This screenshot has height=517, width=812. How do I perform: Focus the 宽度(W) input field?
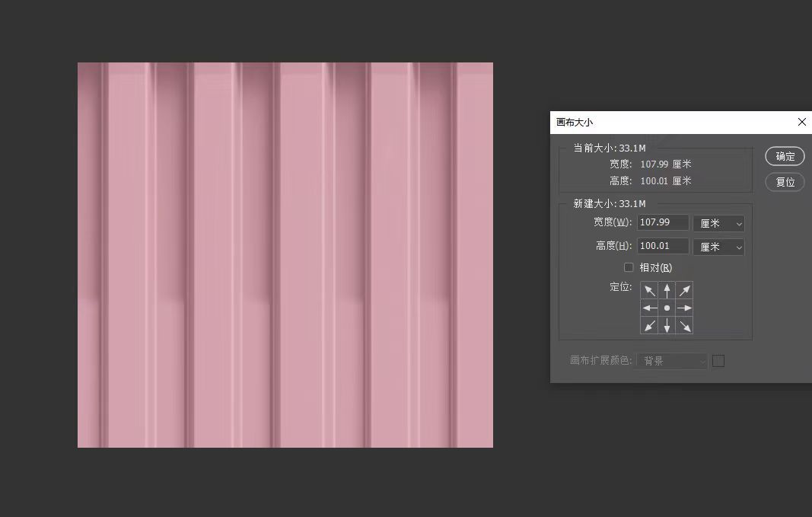(663, 222)
